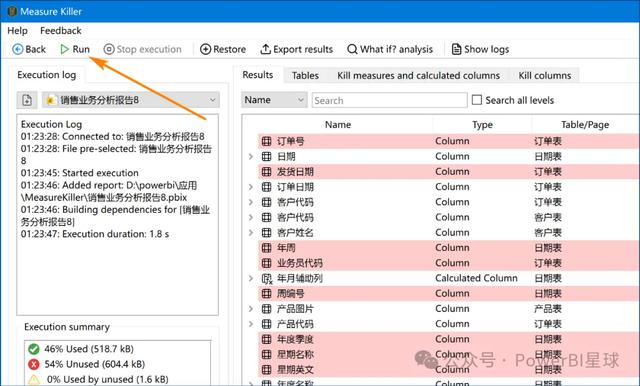The width and height of the screenshot is (640, 386).
Task: Click the 产品代码 column icon
Action: click(x=267, y=324)
